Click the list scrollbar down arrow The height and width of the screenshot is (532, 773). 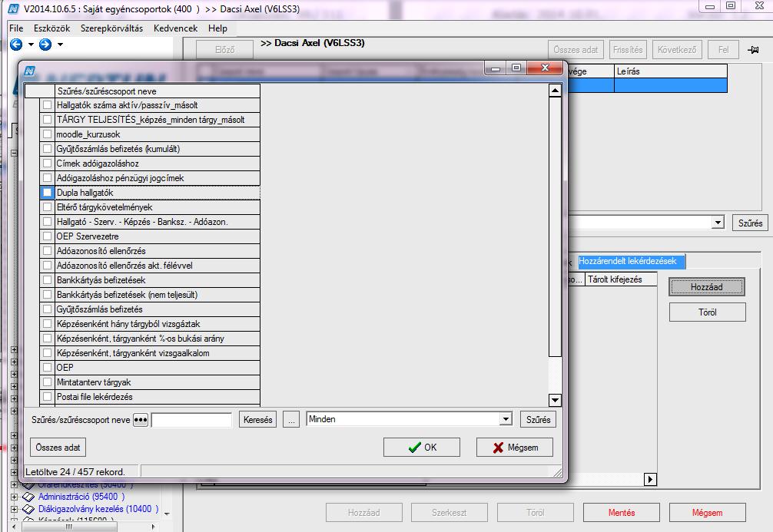(x=555, y=400)
